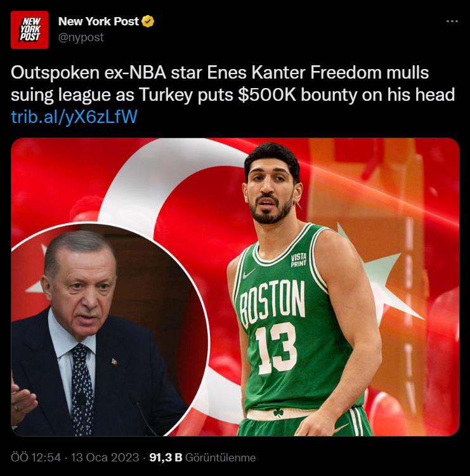Open the New York Post display name
Viewport: 470px width, 476px height.
pos(98,22)
